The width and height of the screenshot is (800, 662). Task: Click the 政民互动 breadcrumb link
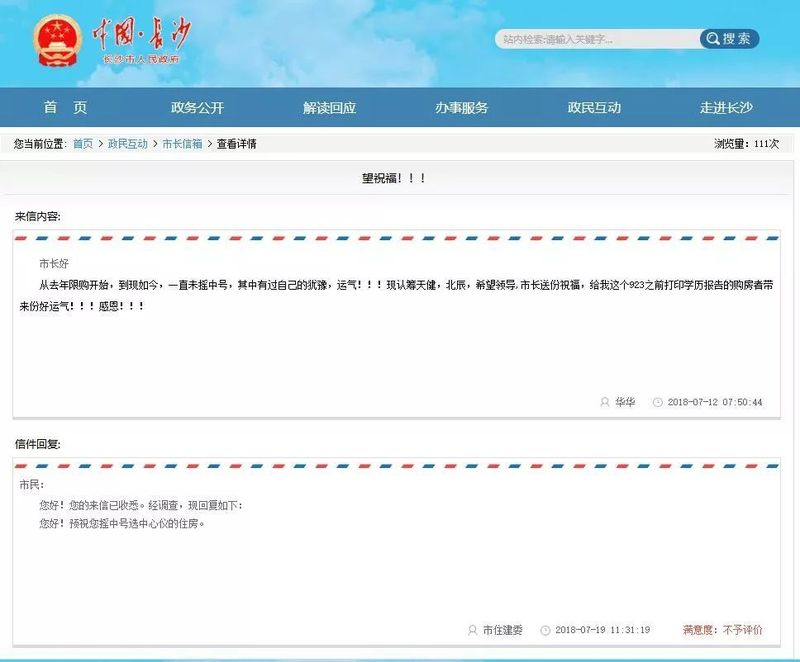[x=128, y=144]
